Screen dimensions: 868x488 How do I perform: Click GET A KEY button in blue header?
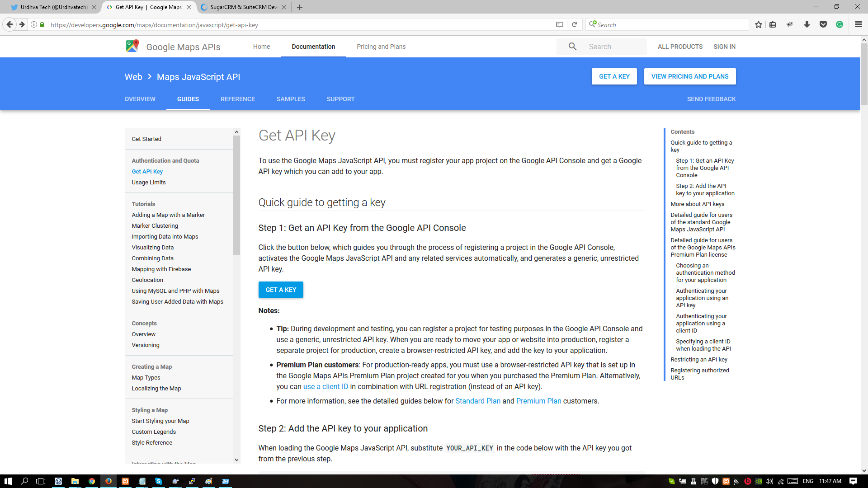coord(614,76)
